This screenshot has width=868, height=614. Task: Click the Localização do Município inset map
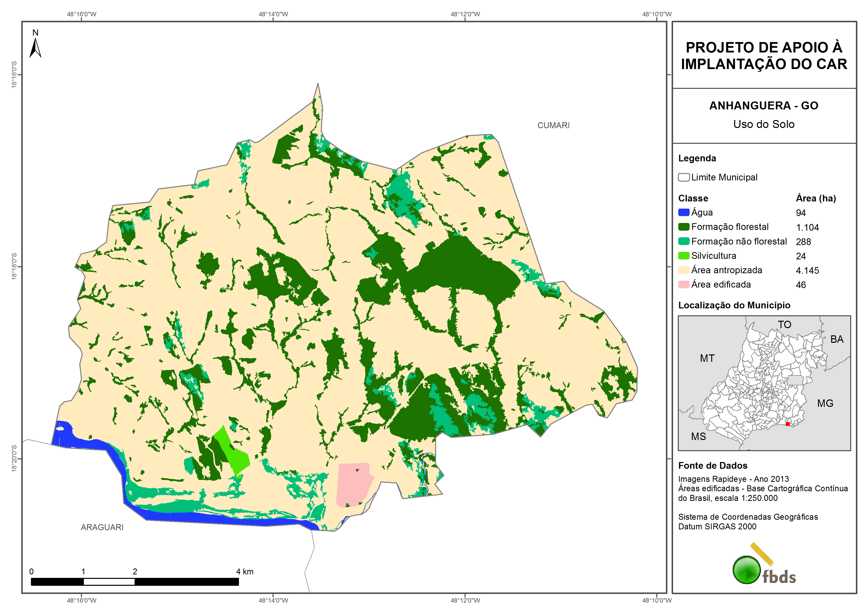[764, 383]
